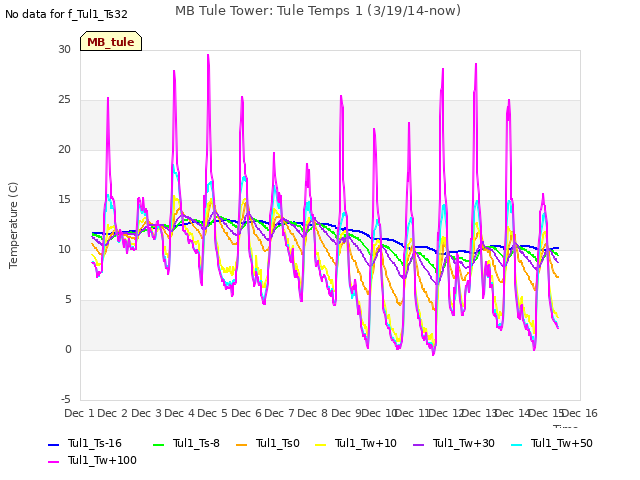640x480 pixels.
Task: Toggle the Tul1_Ts-16 legend entry
Action: tap(85, 443)
